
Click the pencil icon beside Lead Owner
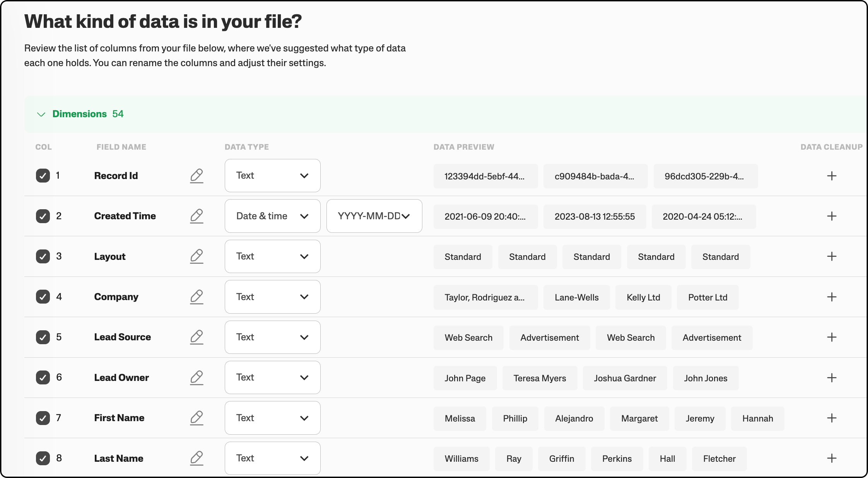point(196,377)
